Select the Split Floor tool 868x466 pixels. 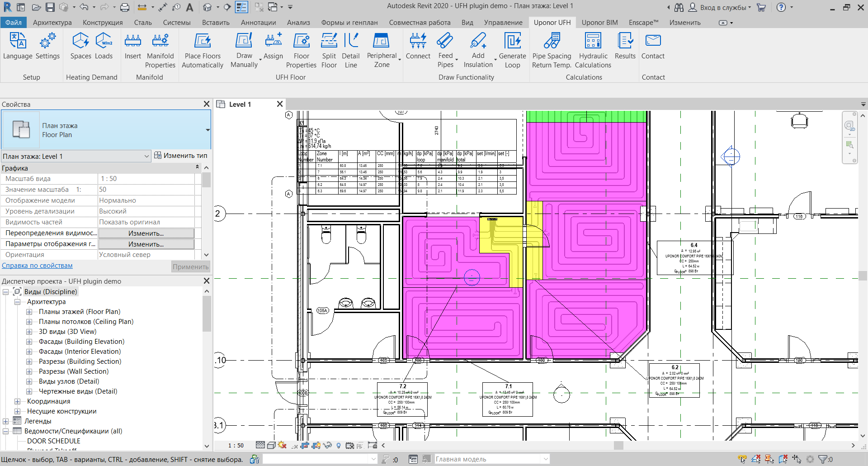[x=329, y=51]
